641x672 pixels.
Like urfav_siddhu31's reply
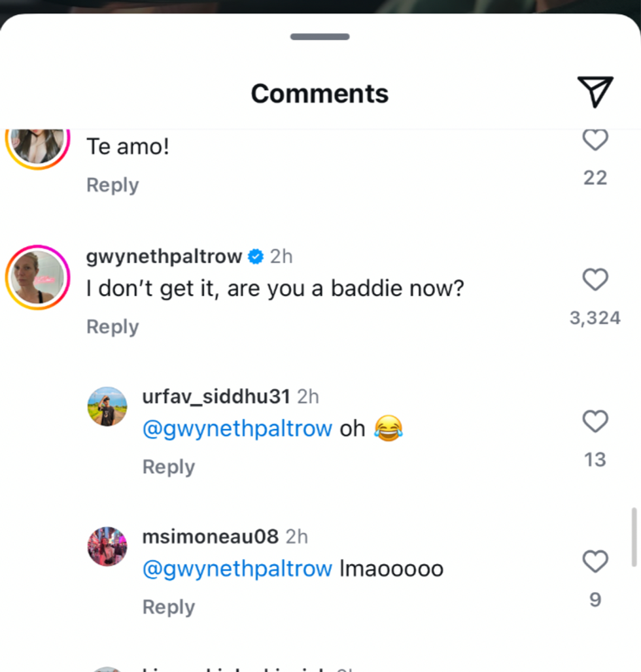point(595,422)
